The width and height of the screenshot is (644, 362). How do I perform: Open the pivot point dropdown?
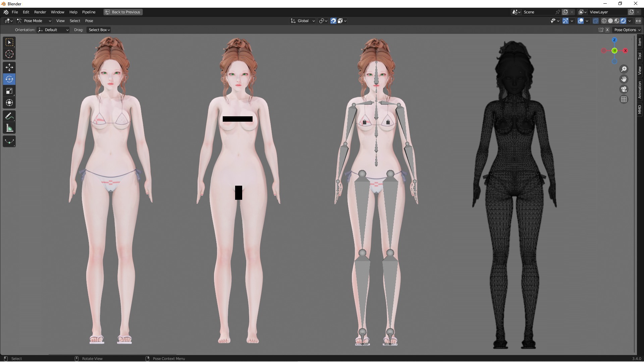click(323, 21)
